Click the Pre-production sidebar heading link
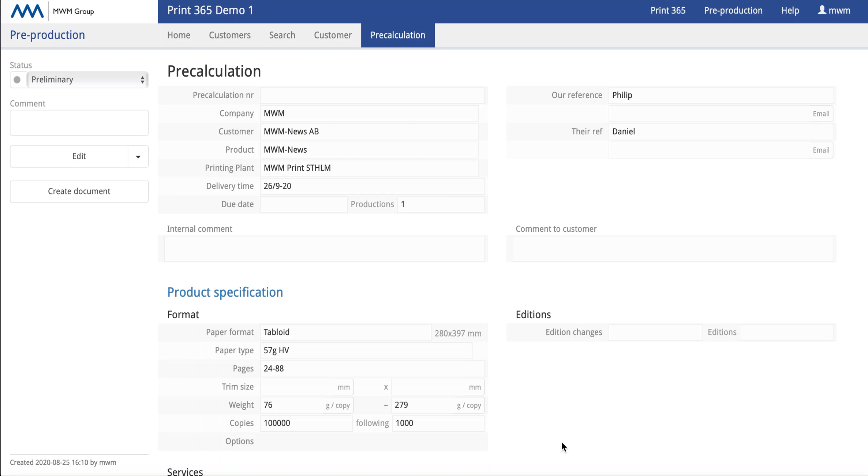This screenshot has height=476, width=868. 48,35
